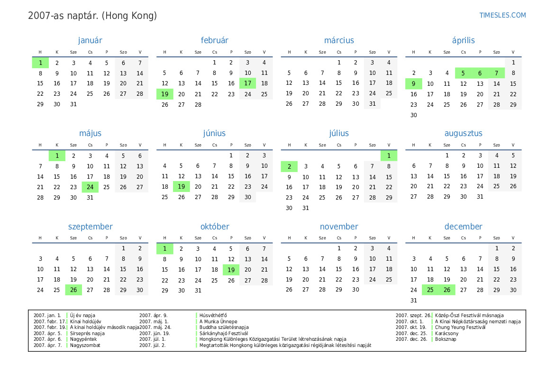
Task: Click the legend date '2007. dec. 25.'
Action: pos(411,333)
